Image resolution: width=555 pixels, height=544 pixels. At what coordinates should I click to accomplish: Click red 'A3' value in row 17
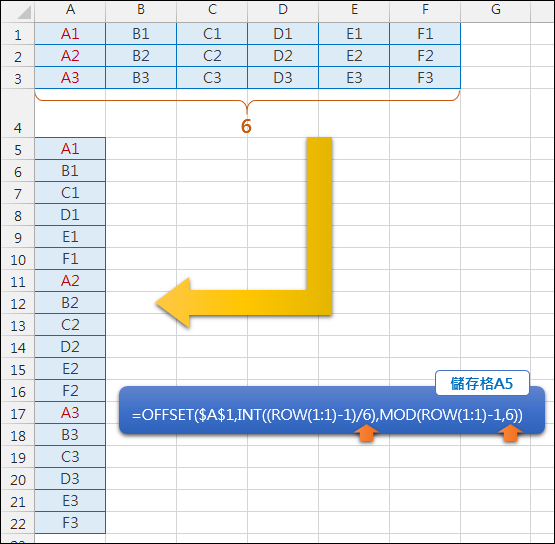click(70, 413)
